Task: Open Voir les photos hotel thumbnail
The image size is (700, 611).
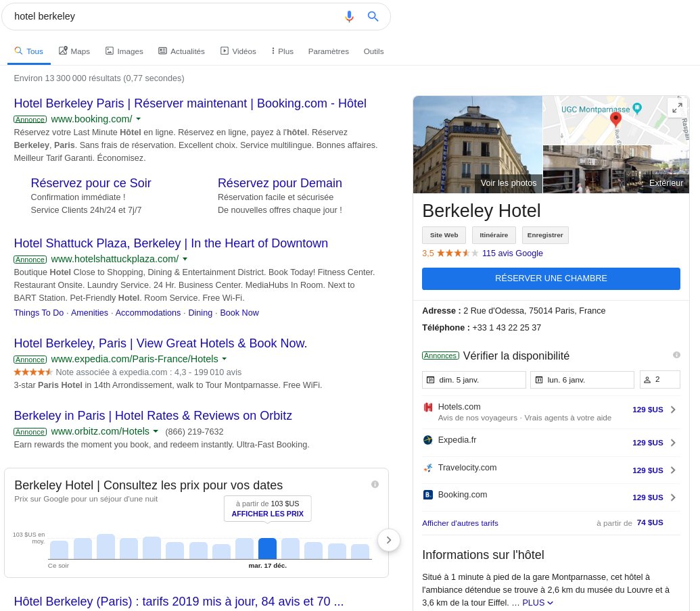Action: (477, 145)
